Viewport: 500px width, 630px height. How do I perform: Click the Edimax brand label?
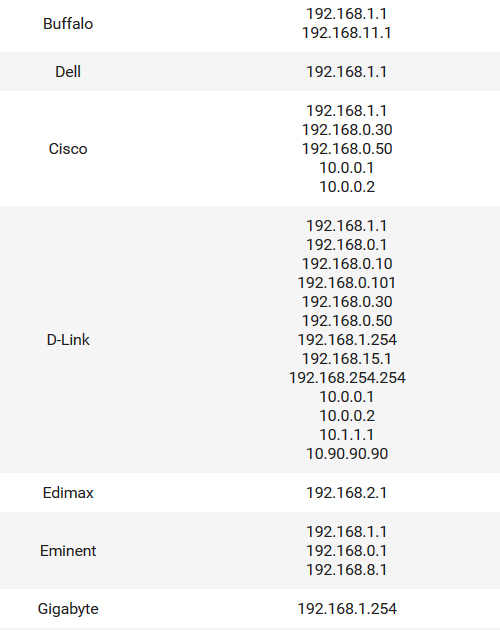coord(68,493)
